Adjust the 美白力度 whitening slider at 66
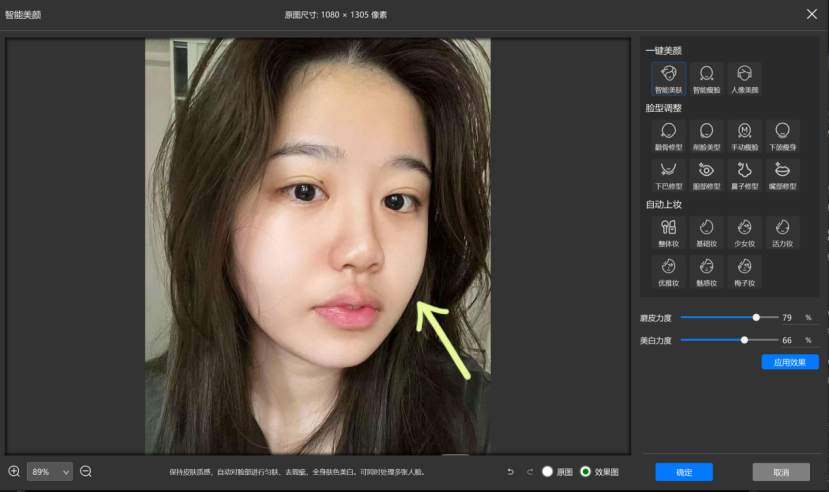Screen dimensions: 829x492 point(744,340)
